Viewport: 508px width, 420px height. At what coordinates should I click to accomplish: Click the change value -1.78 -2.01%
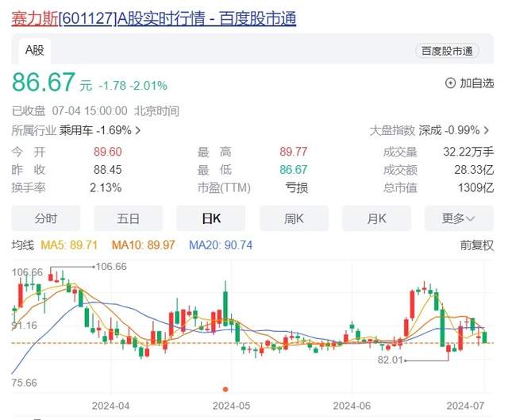click(x=133, y=86)
